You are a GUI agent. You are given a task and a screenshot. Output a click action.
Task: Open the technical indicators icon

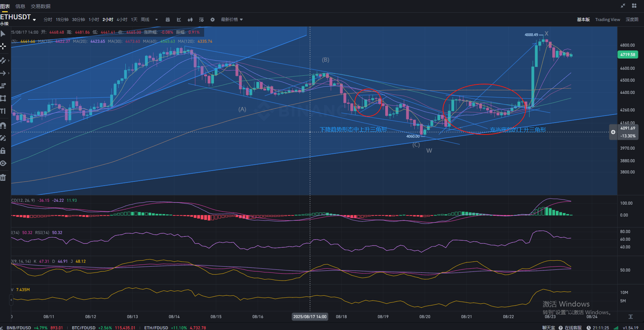179,20
